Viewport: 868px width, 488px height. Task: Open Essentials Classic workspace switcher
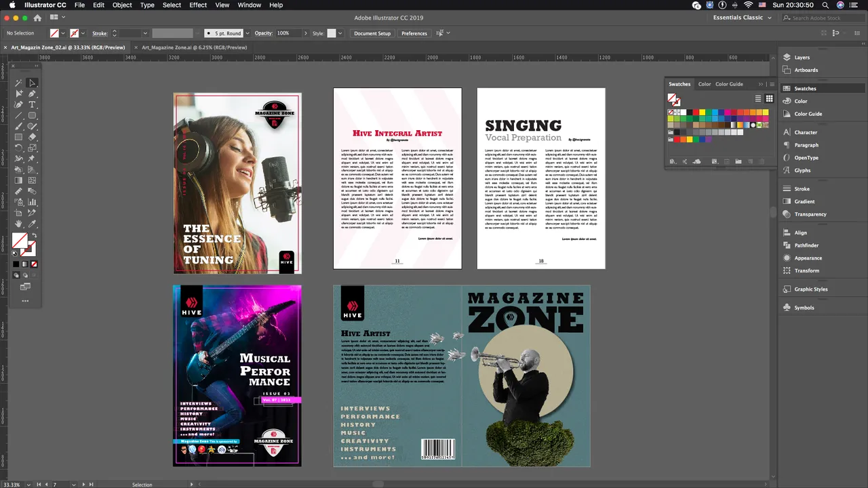(743, 18)
